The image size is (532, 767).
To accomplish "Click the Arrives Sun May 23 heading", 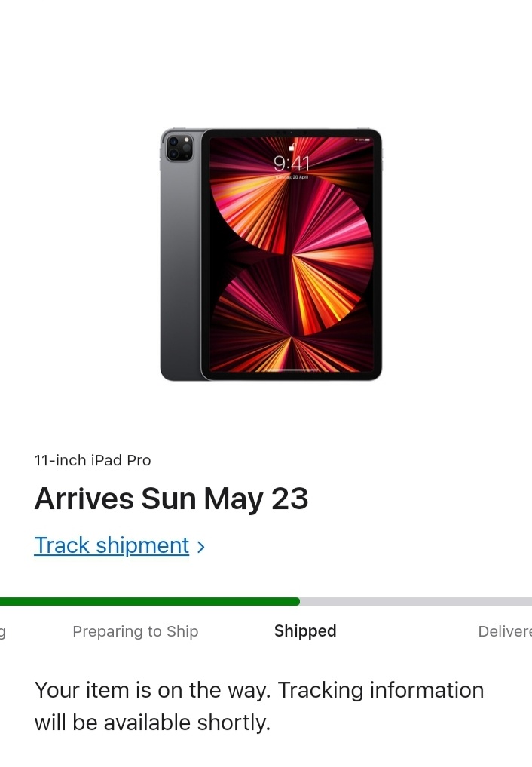I will 172,499.
